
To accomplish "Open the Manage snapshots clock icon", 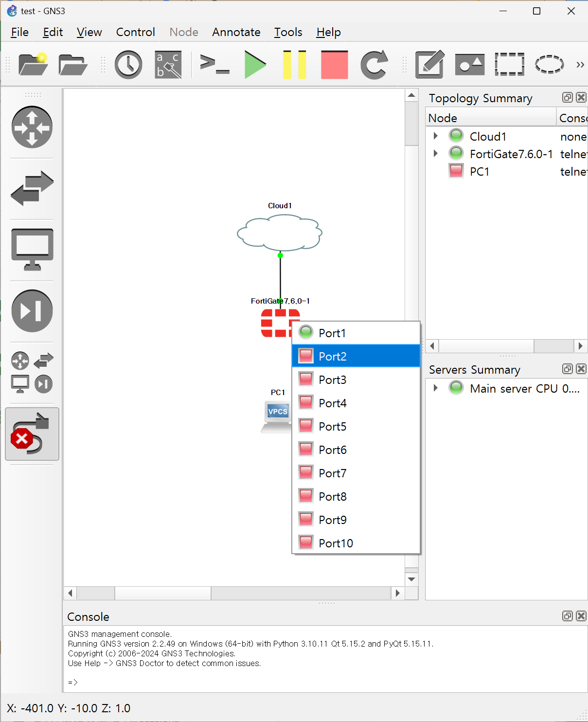I will pyautogui.click(x=128, y=64).
